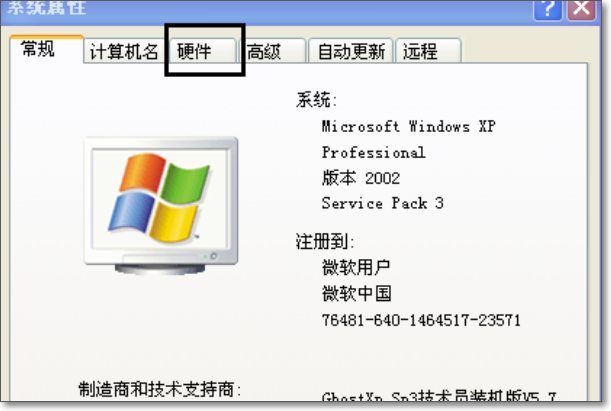Click the Professional edition text
611x411 pixels.
pos(373,152)
